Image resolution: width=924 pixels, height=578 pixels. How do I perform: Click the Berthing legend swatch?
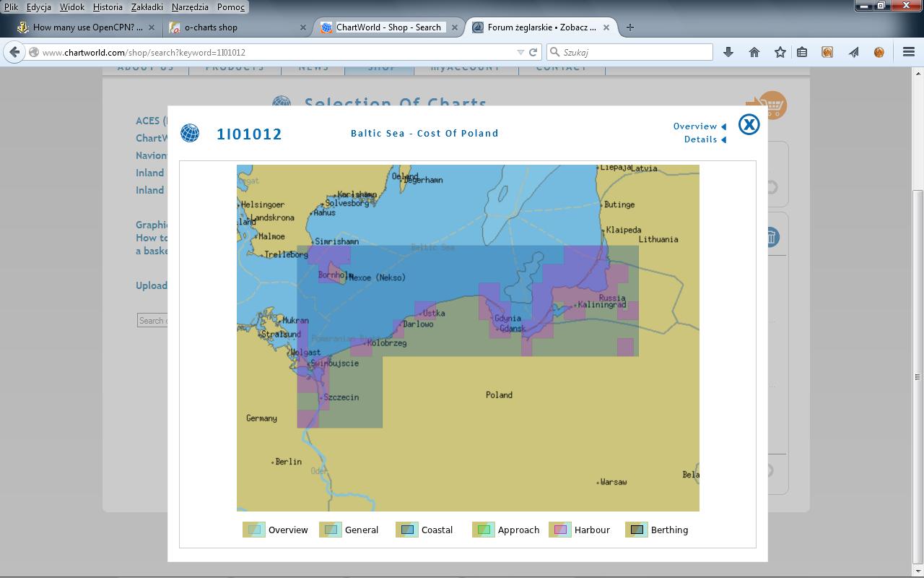coord(637,530)
